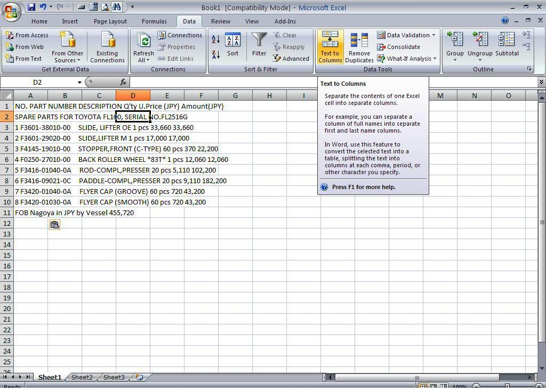
Task: Open the Page Layout tab
Action: pos(110,21)
